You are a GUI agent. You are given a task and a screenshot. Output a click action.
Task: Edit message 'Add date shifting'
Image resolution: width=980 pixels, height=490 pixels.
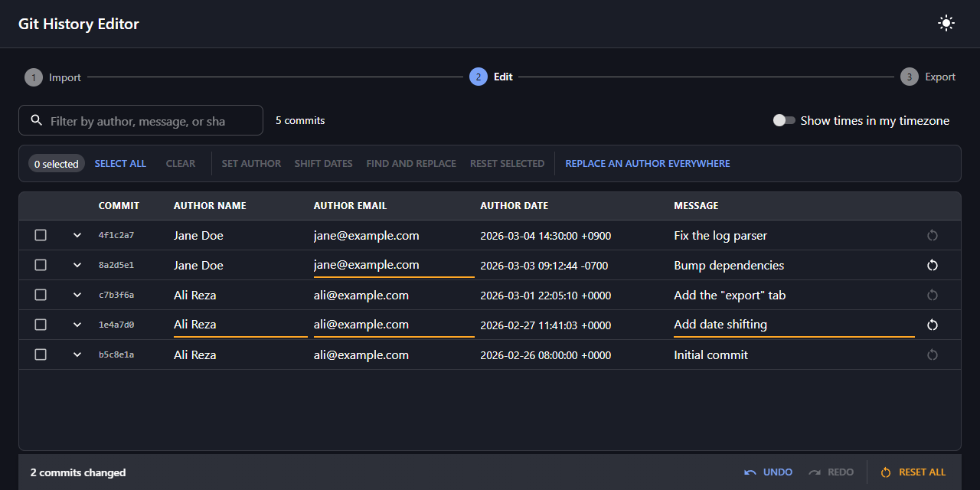[x=794, y=325]
